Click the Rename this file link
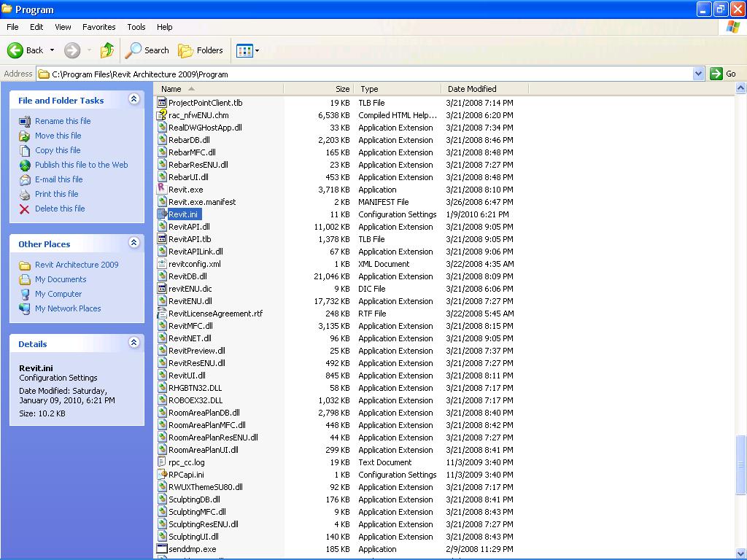The height and width of the screenshot is (560, 747). pos(63,121)
